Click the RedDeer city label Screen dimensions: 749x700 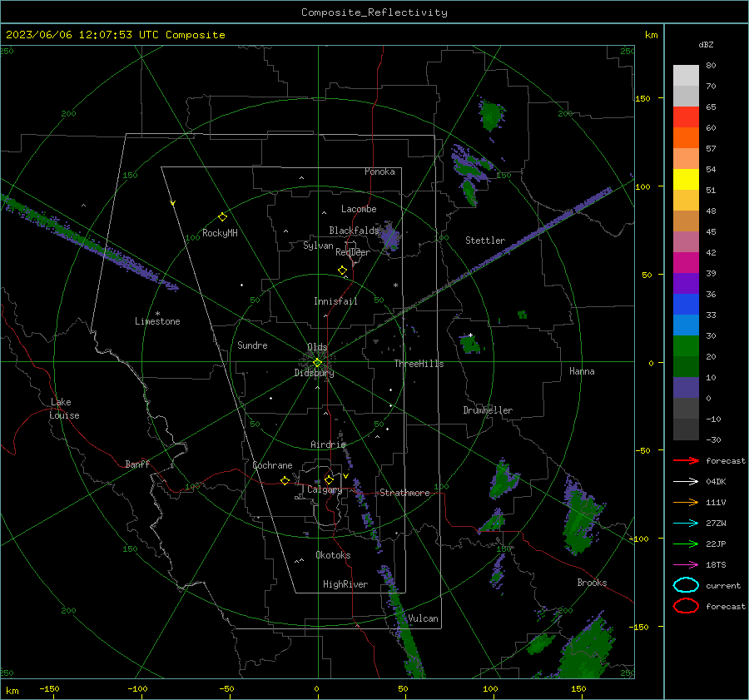pyautogui.click(x=353, y=252)
